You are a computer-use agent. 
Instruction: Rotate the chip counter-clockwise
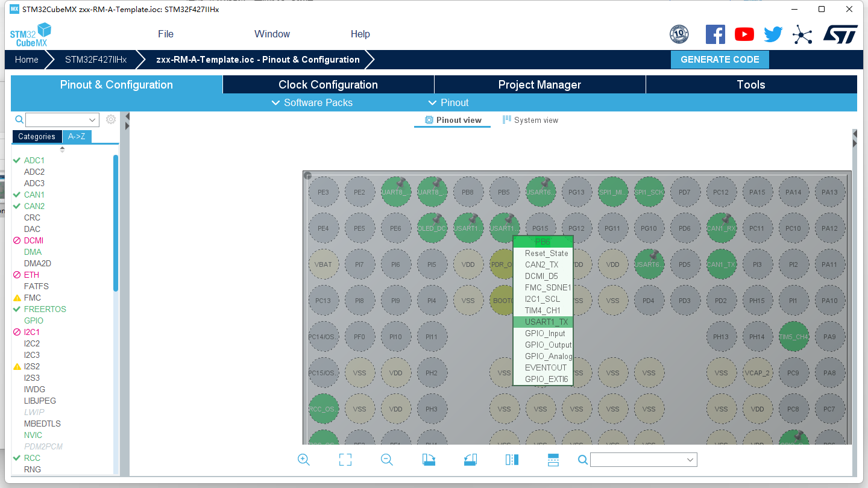coord(470,460)
